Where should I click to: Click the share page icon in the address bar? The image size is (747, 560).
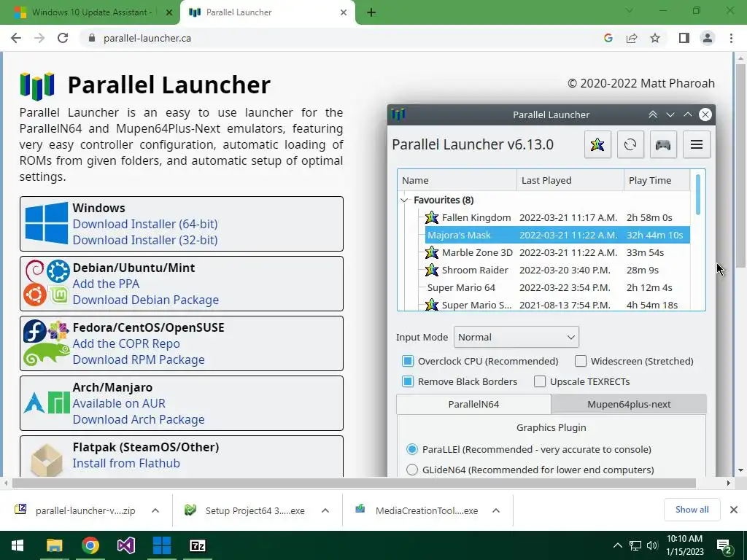click(632, 38)
